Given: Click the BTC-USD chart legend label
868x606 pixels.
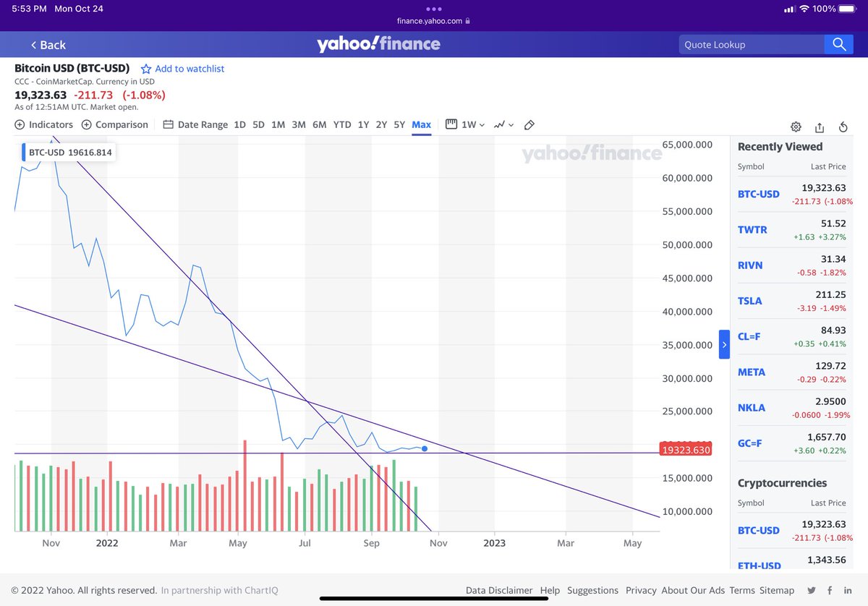Looking at the screenshot, I should (47, 153).
